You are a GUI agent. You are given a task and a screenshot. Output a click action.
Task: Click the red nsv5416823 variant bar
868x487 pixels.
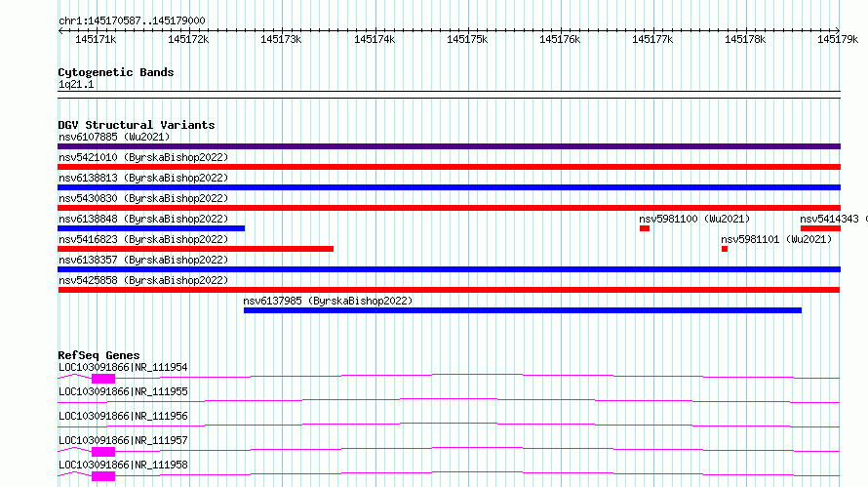[195, 249]
